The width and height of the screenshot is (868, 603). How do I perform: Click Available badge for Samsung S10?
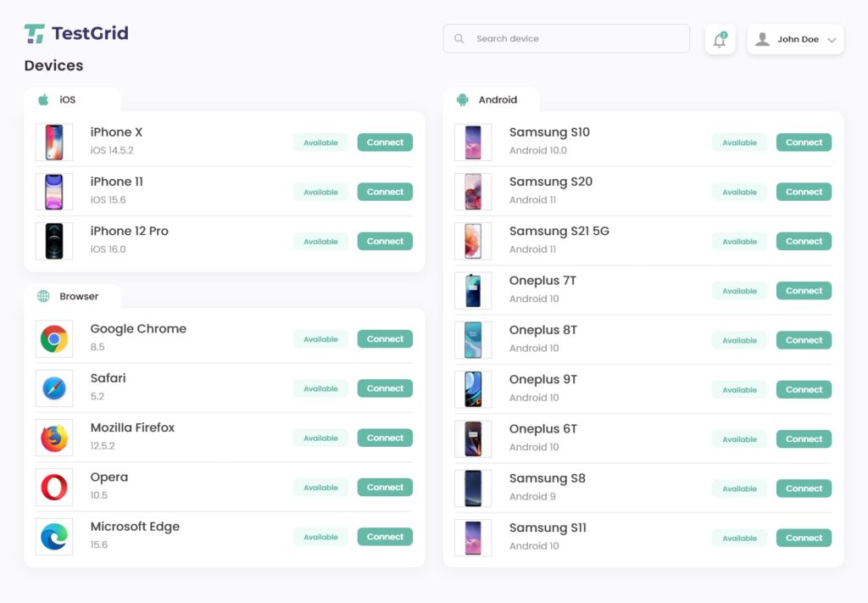739,142
